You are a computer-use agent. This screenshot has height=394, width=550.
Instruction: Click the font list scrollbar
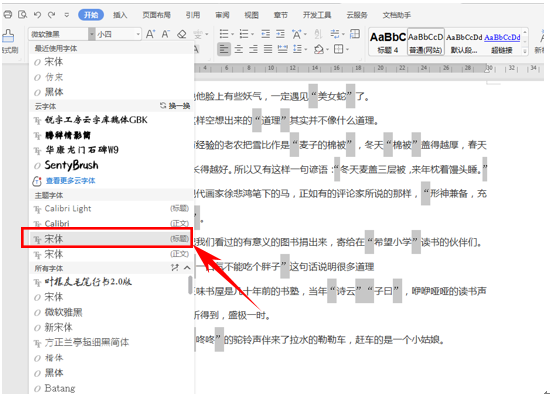point(190,285)
